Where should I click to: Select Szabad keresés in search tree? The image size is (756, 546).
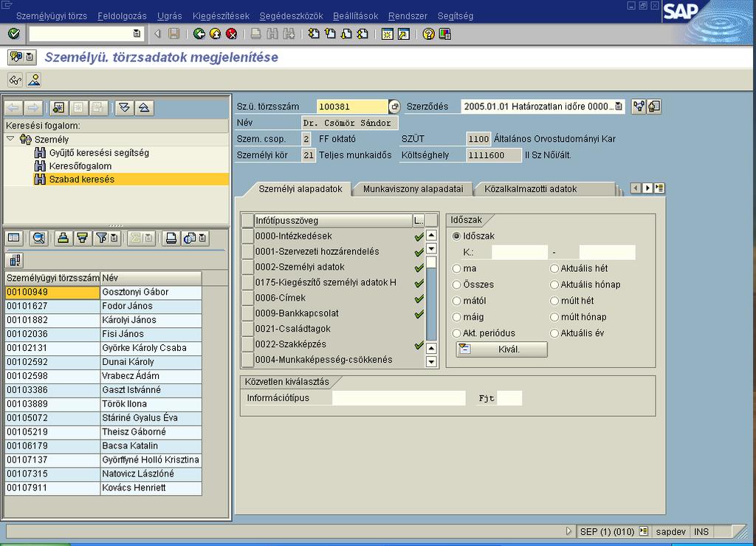82,180
